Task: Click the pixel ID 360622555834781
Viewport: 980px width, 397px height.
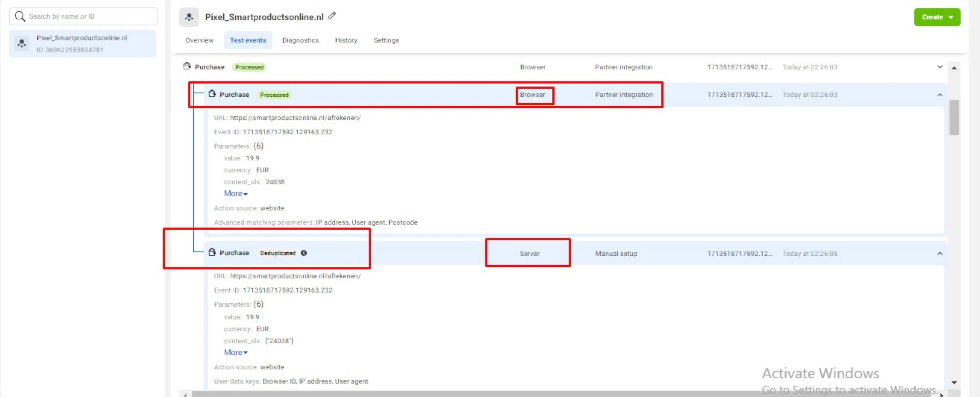Action: 70,50
